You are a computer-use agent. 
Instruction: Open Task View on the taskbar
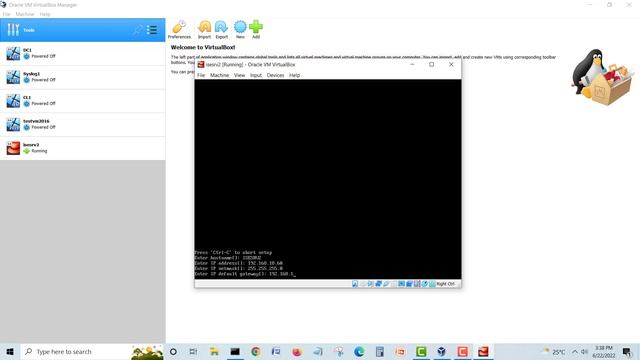pyautogui.click(x=193, y=351)
